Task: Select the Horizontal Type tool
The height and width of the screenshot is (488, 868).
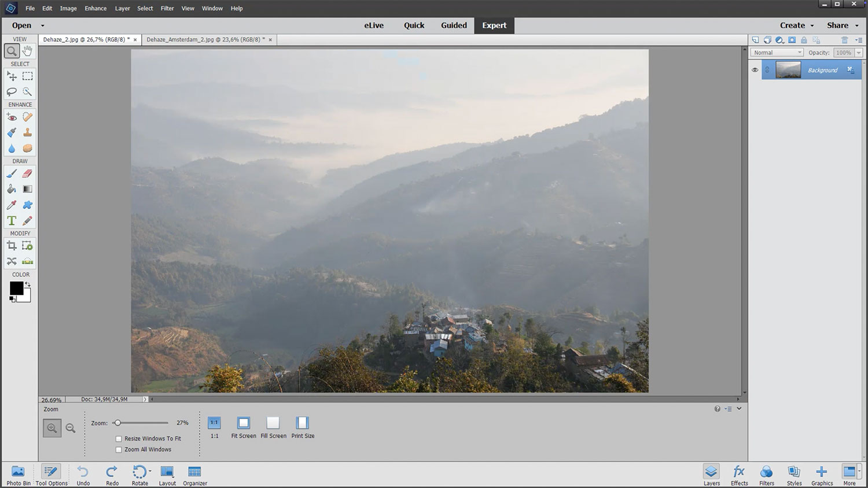Action: 12,221
